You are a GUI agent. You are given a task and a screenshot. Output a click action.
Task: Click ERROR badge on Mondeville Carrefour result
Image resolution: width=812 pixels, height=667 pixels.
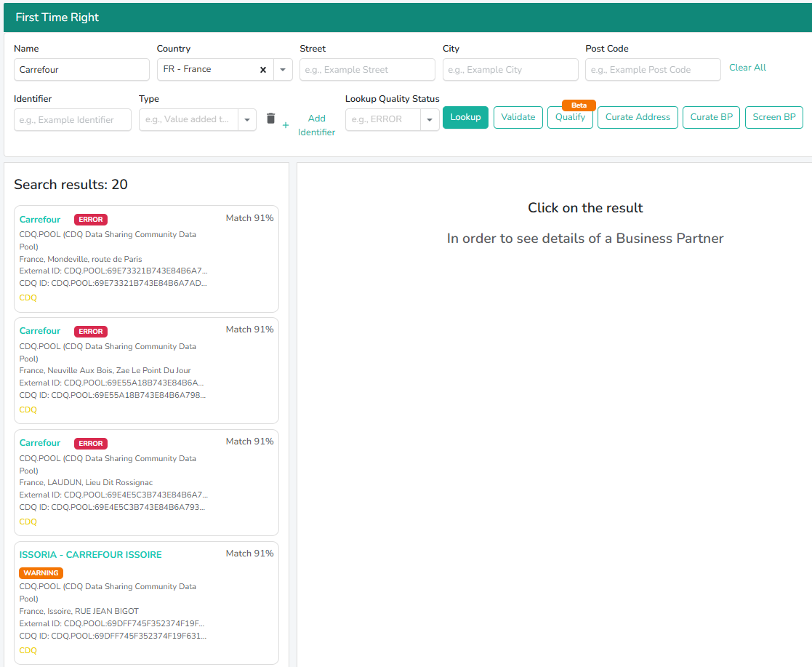(91, 219)
